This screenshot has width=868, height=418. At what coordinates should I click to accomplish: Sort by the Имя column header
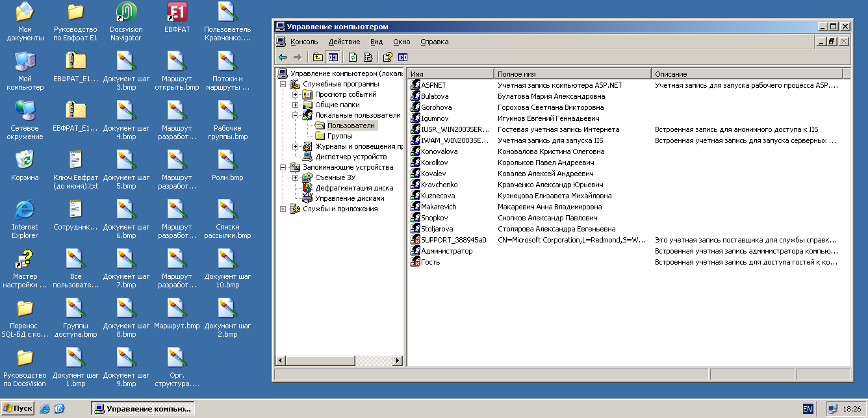[451, 73]
